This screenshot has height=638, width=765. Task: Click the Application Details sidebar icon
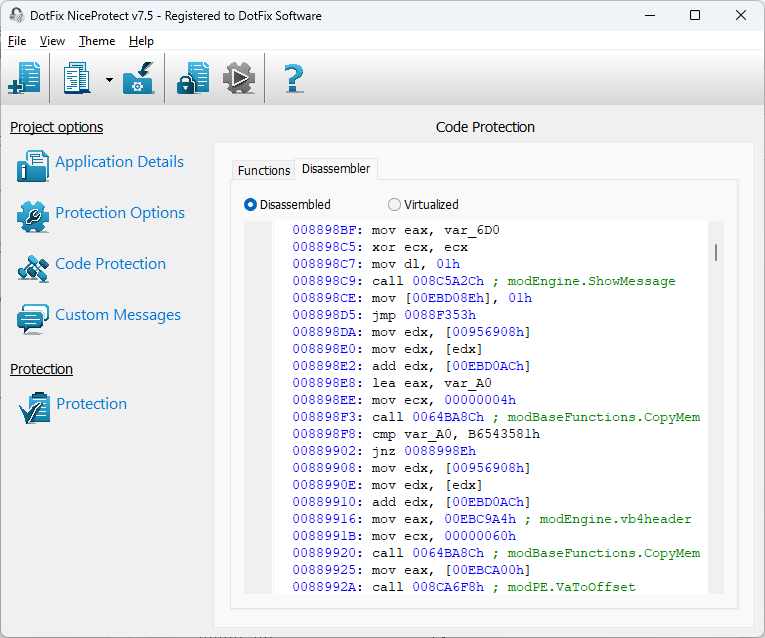[x=33, y=166]
